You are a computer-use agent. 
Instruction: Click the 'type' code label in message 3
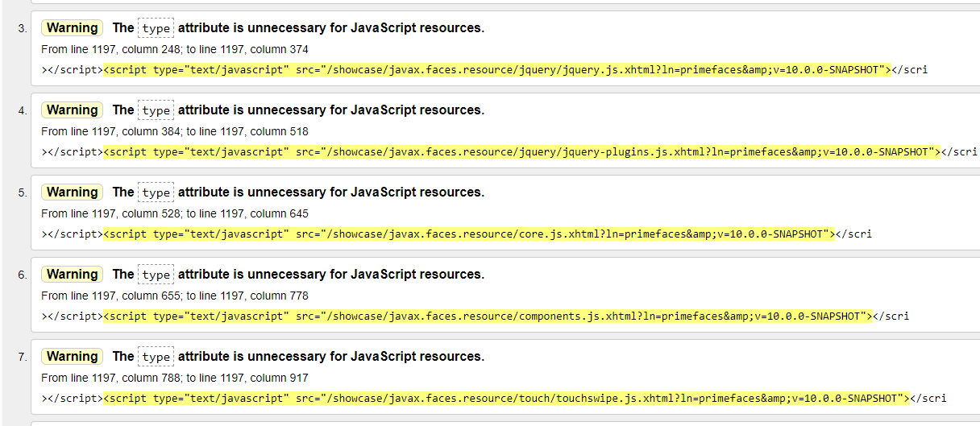[156, 28]
